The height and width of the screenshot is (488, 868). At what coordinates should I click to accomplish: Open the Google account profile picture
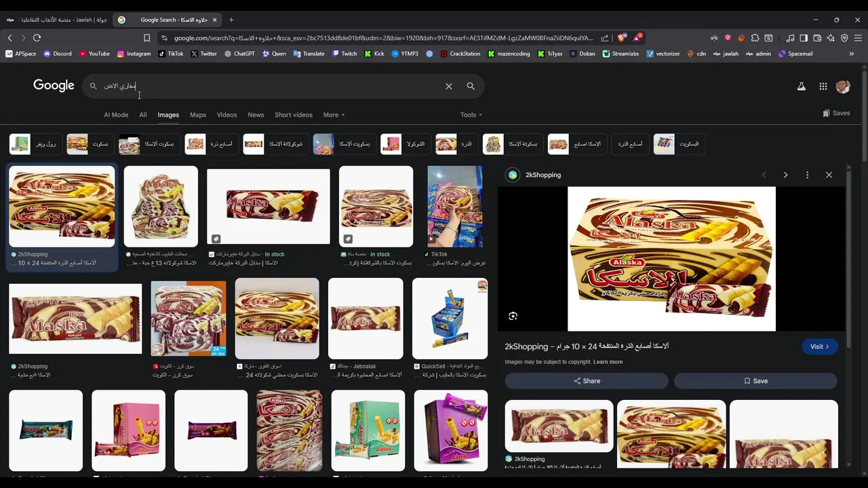point(843,86)
